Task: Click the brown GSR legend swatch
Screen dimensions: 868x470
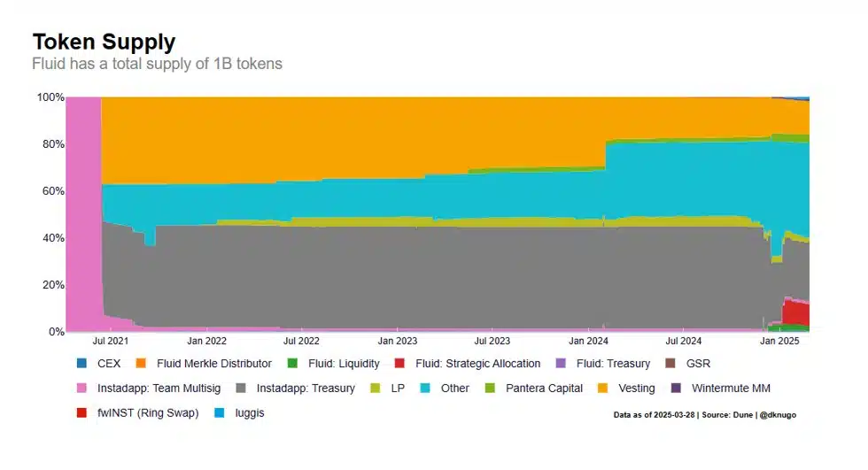Action: tap(670, 364)
